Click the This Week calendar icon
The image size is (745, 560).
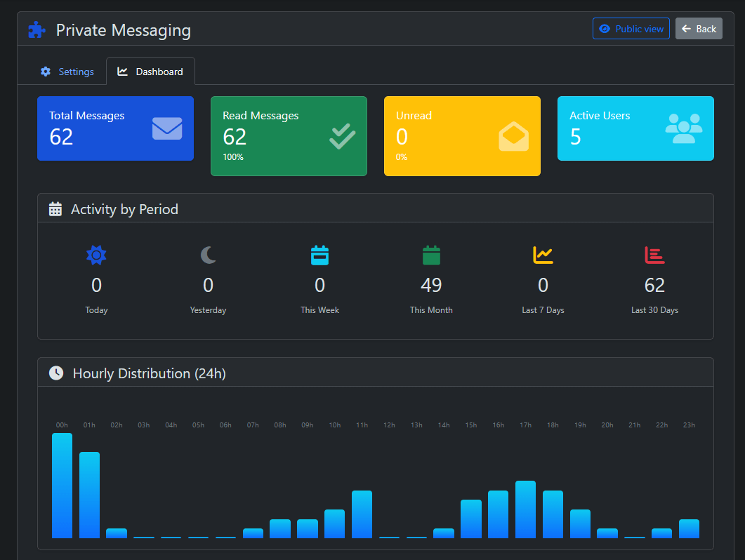[319, 255]
